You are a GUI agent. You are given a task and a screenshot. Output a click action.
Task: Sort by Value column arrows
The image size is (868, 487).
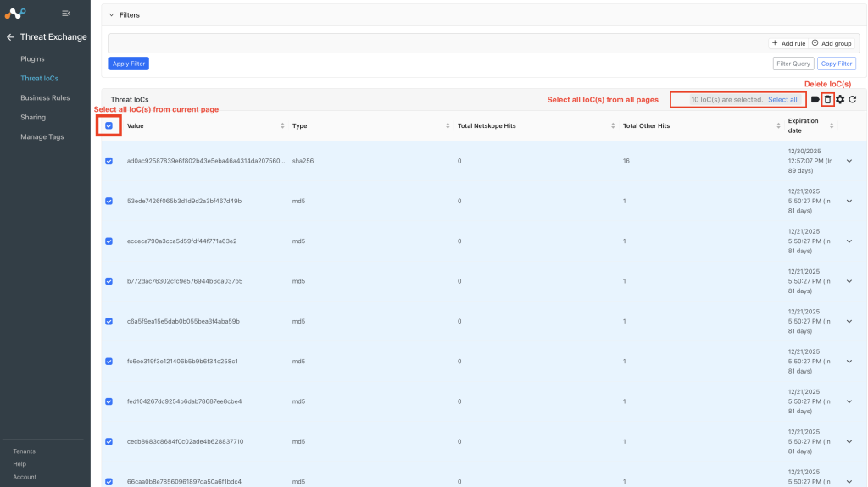click(282, 125)
